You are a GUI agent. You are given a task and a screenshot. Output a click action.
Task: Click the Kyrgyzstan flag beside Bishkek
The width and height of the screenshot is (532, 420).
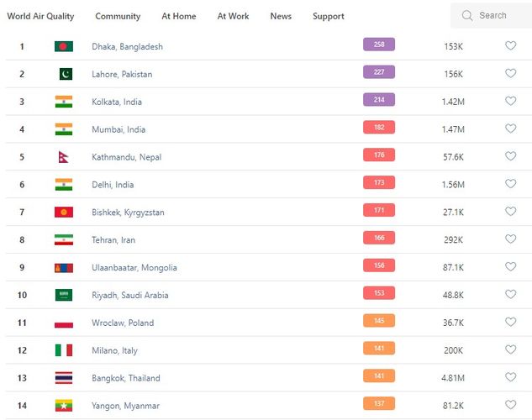click(64, 213)
